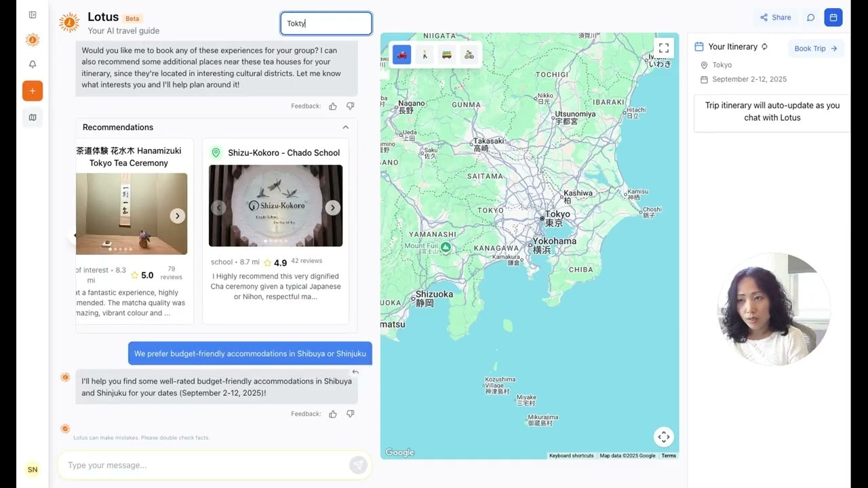Thumbs down the accommodations response
The width and height of the screenshot is (868, 488).
point(351,414)
